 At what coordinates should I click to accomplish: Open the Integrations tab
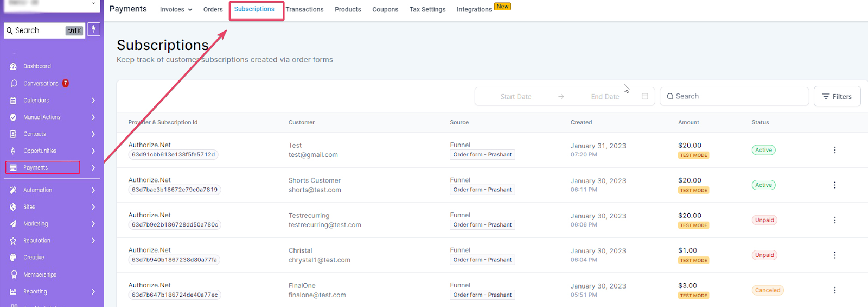pyautogui.click(x=474, y=9)
